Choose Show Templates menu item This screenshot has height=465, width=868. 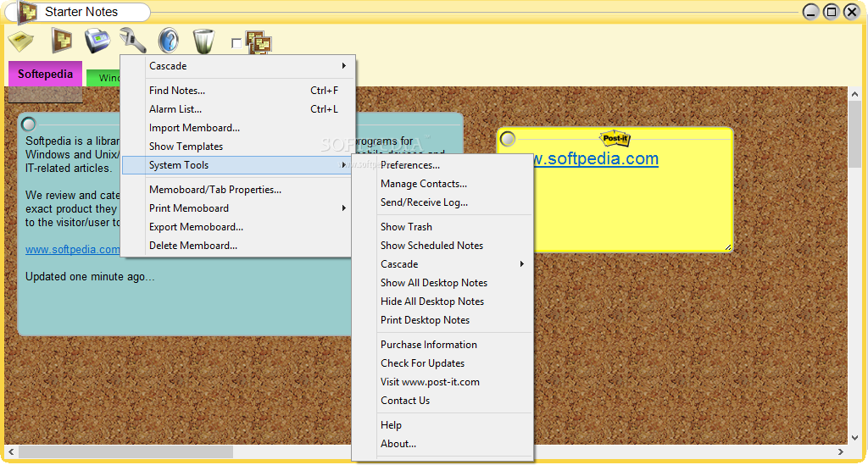point(237,146)
